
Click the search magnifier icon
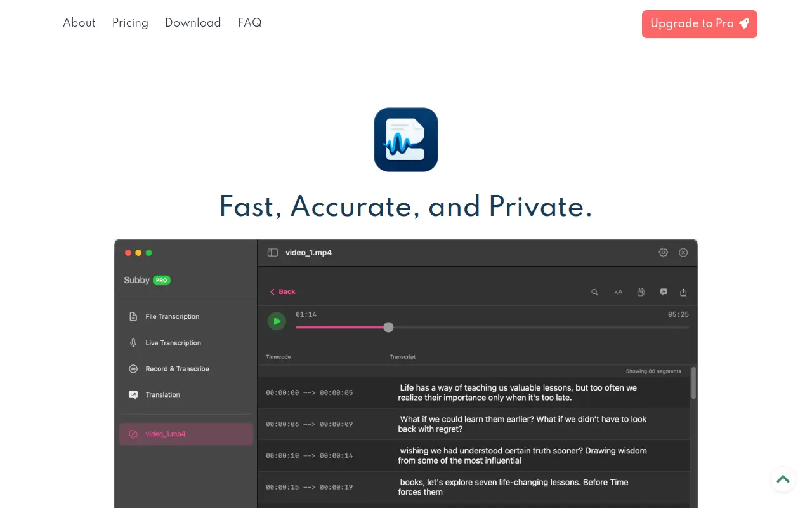(x=594, y=292)
